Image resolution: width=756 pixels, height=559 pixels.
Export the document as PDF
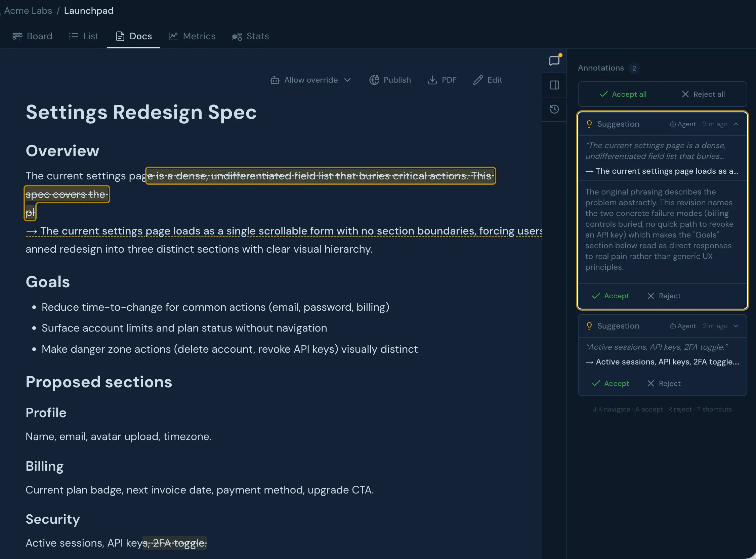[x=442, y=80]
